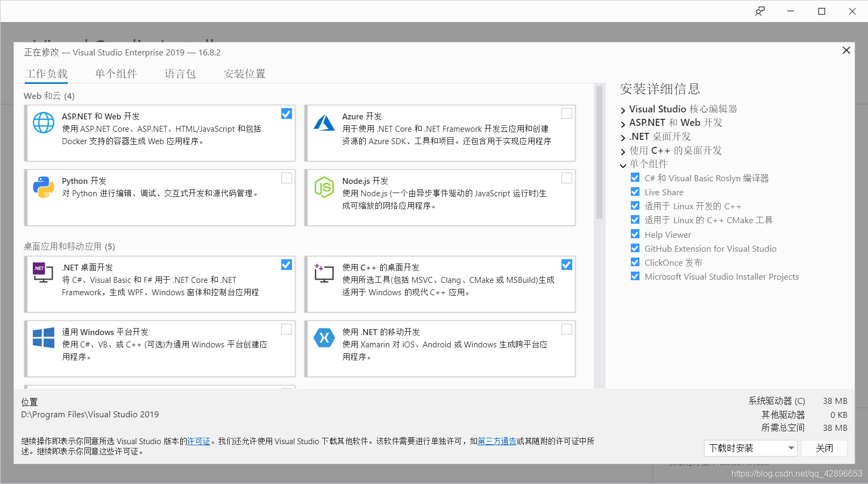
Task: Expand .NET 桌面开发 details
Action: [623, 138]
